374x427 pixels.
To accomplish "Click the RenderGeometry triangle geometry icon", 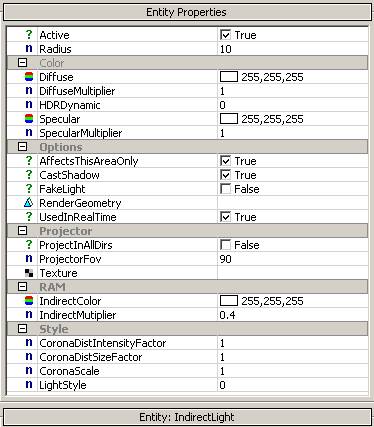I will pyautogui.click(x=29, y=203).
